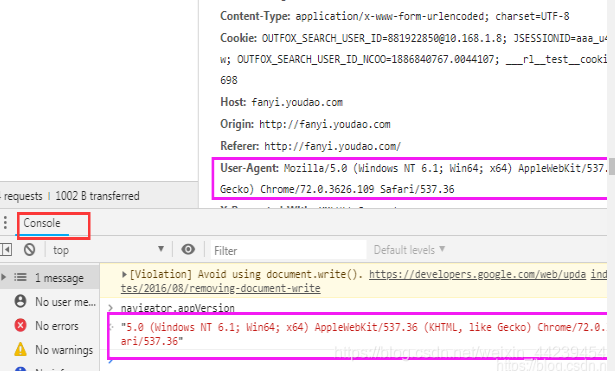Click the 1002 B transferred status
The image size is (615, 371).
point(97,196)
